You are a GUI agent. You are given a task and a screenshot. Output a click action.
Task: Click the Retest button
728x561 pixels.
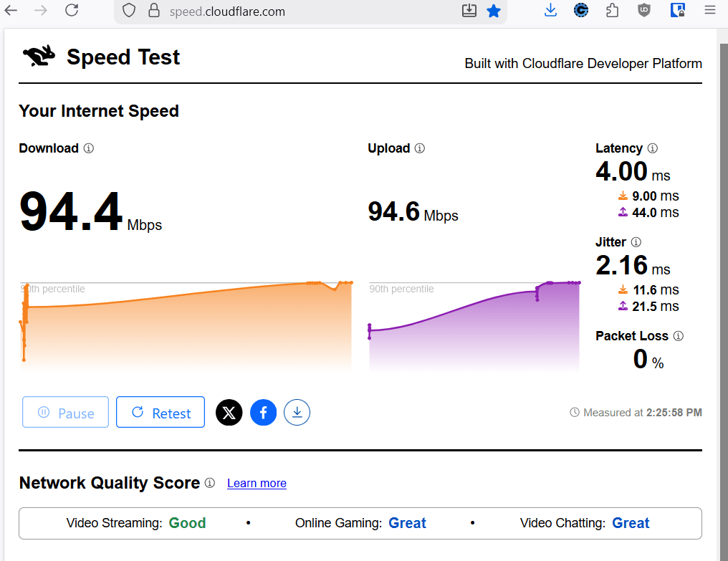(161, 412)
